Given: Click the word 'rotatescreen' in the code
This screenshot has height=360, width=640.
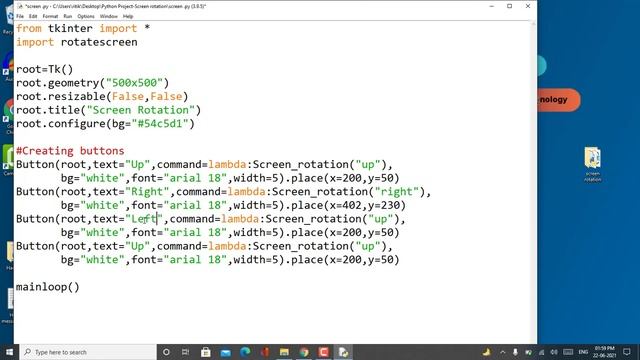Looking at the screenshot, I should (x=99, y=42).
